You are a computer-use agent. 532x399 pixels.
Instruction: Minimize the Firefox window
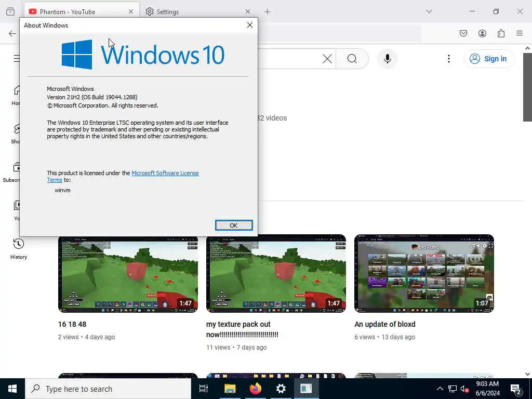(x=472, y=11)
